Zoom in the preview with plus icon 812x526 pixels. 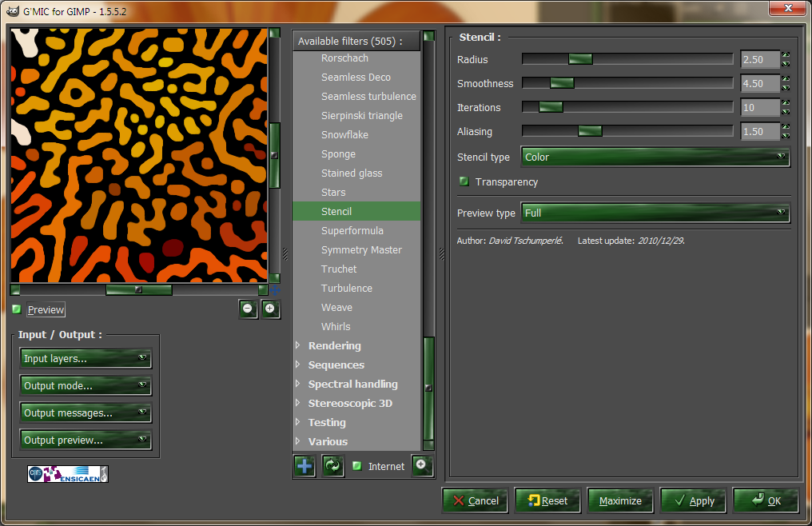click(x=270, y=309)
